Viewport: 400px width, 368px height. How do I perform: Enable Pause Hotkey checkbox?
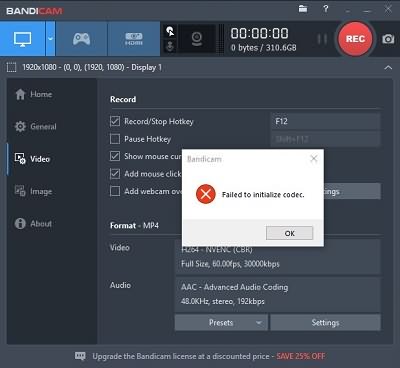click(115, 139)
